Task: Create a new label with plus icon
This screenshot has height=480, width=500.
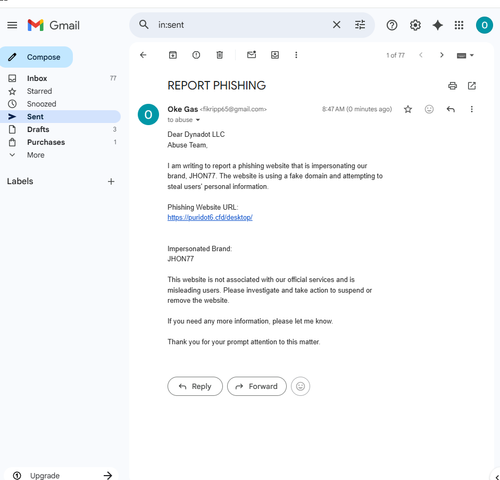Action: [111, 181]
